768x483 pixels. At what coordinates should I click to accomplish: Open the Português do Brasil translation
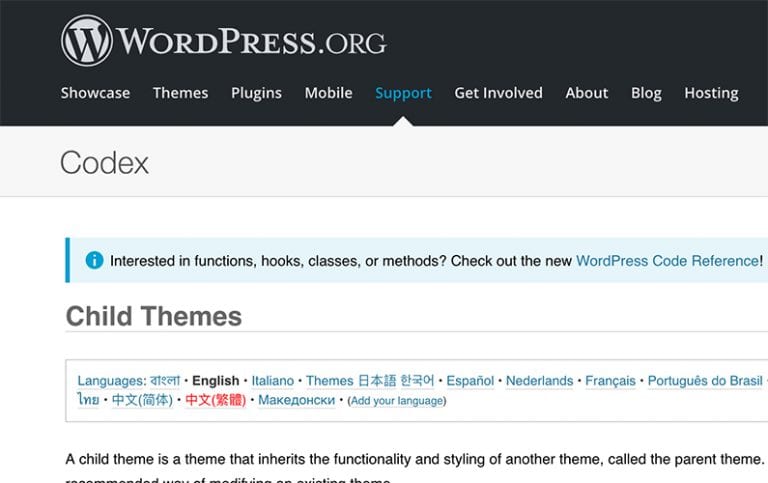705,381
